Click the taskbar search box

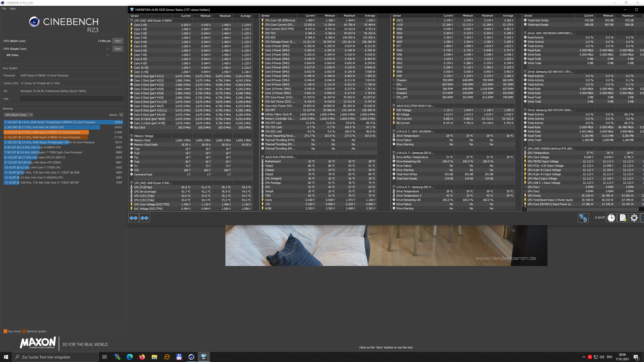pyautogui.click(x=55, y=357)
